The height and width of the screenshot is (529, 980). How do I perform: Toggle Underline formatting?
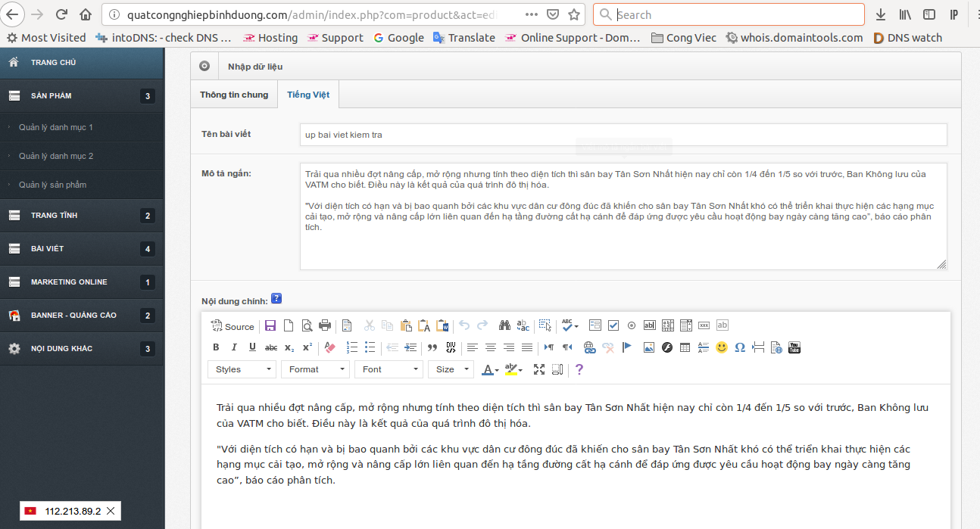252,347
